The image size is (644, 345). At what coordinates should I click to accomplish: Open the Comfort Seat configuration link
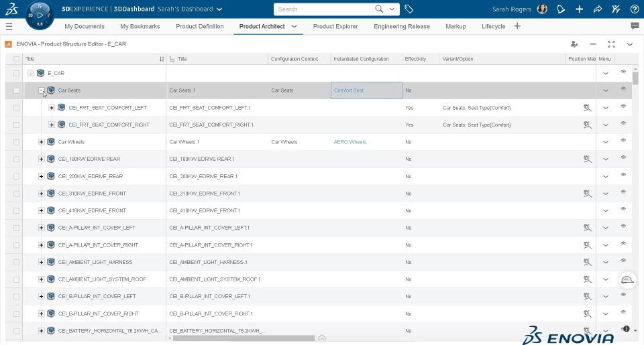tap(348, 90)
